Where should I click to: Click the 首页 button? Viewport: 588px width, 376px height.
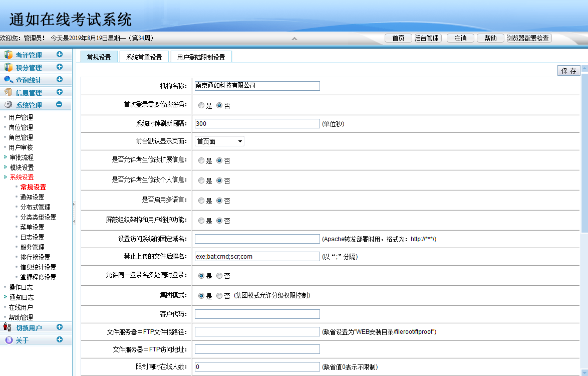click(x=398, y=38)
